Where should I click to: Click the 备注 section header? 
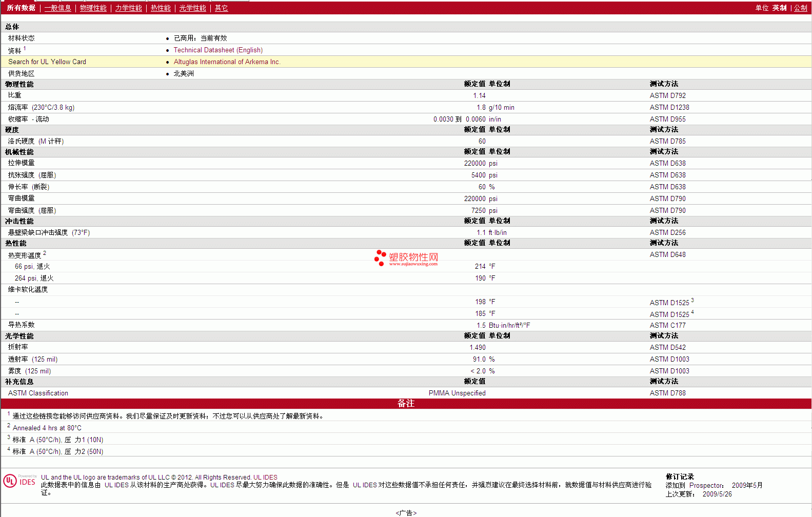coord(406,404)
